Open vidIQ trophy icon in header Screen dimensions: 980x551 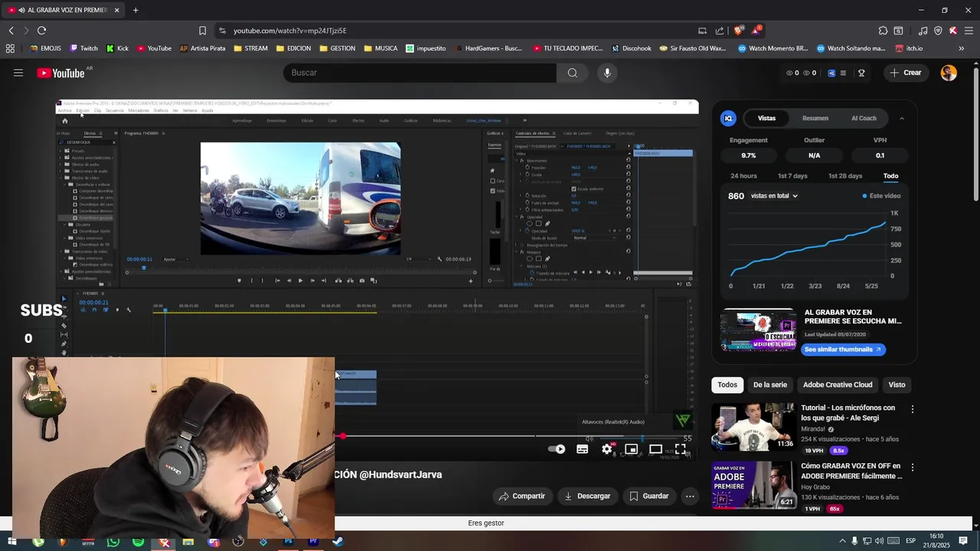[x=861, y=73]
